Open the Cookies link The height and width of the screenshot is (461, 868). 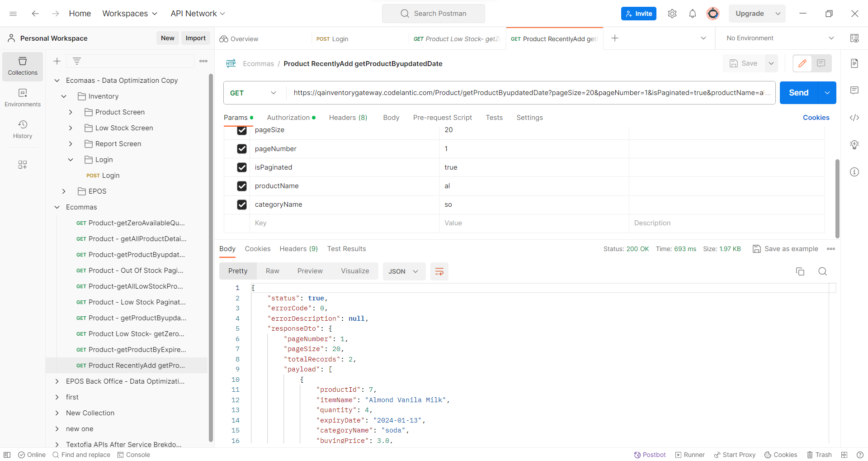tap(816, 118)
